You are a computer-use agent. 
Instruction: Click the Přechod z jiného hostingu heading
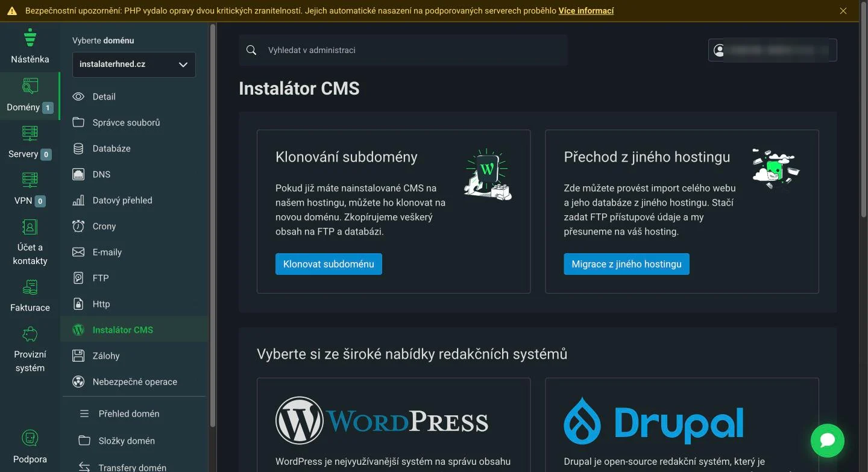click(647, 157)
